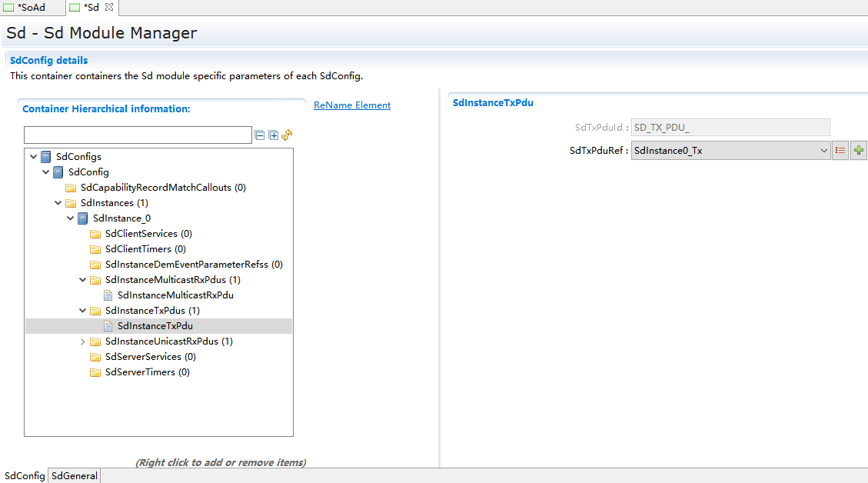This screenshot has width=868, height=483.
Task: Select the SdClientServices folder
Action: (x=148, y=234)
